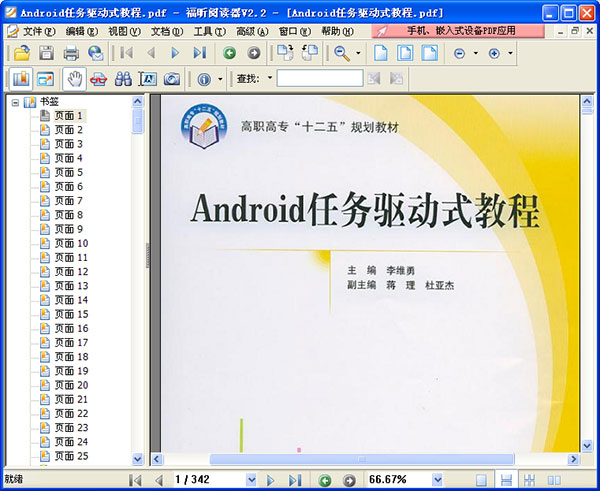
Task: Select bookmark 页面 10
Action: tap(71, 243)
